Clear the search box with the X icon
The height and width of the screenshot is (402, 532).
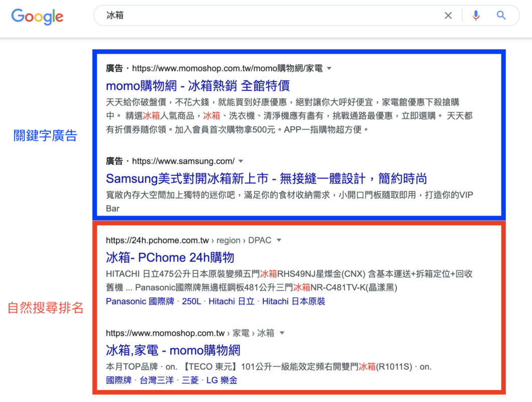[448, 15]
